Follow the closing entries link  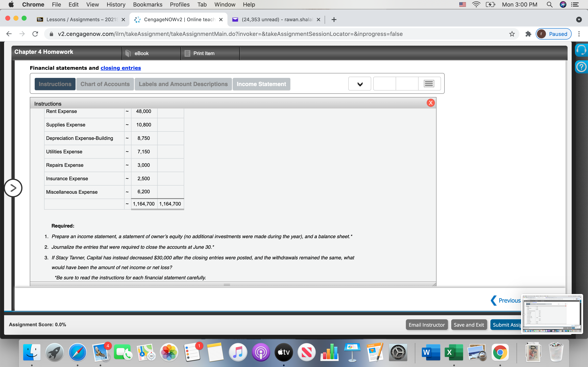[x=120, y=68]
